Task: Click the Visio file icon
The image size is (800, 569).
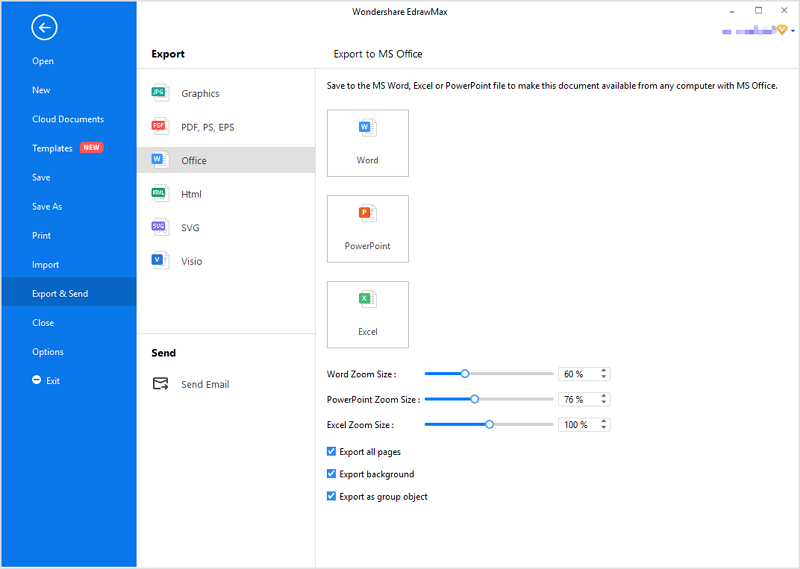Action: point(160,261)
